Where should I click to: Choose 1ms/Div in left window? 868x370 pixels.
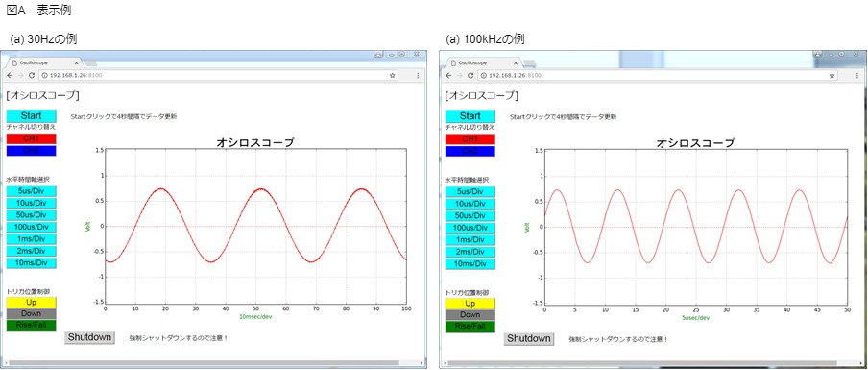[x=31, y=238]
